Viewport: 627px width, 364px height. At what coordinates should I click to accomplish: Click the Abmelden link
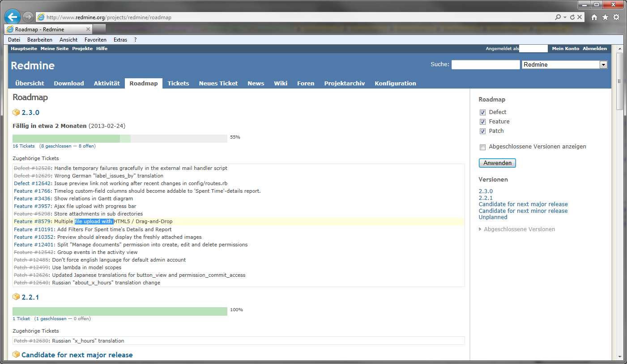(595, 48)
